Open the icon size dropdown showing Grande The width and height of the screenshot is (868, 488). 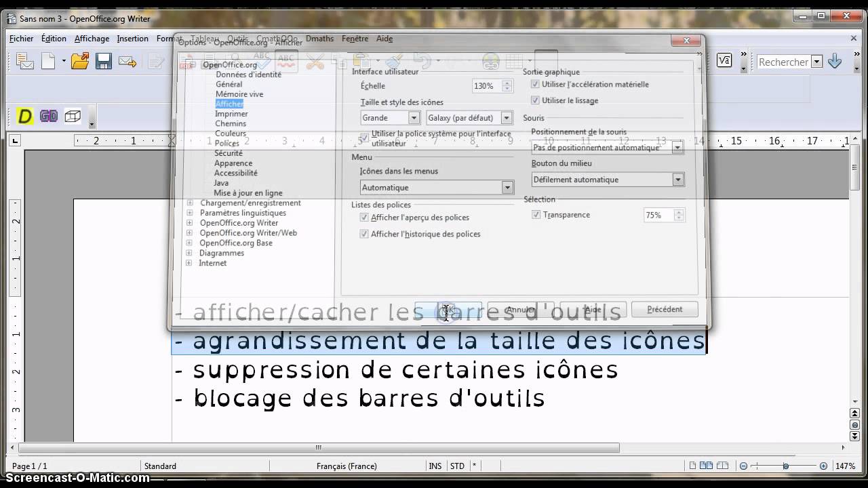[390, 118]
